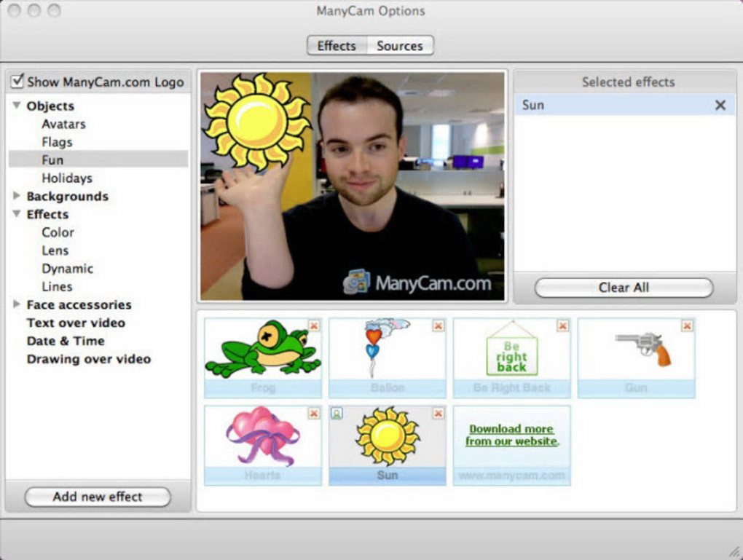Switch to the Effects tab
743x560 pixels.
tap(337, 45)
